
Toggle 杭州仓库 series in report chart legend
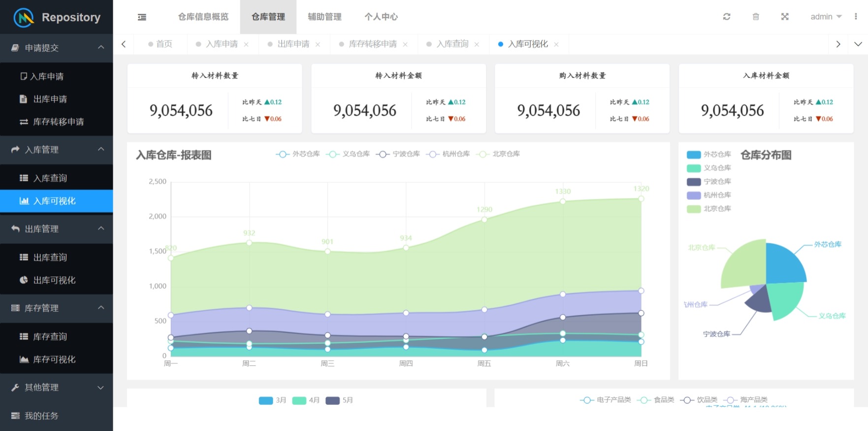tap(448, 154)
